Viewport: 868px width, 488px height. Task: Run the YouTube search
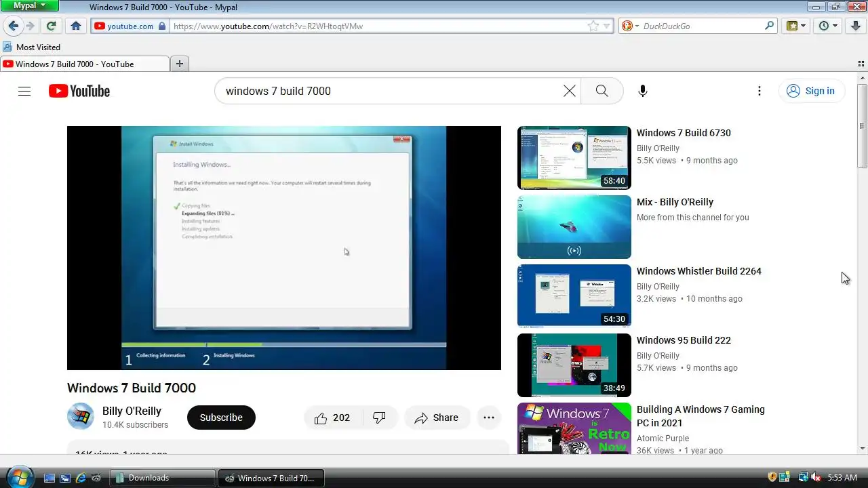602,91
